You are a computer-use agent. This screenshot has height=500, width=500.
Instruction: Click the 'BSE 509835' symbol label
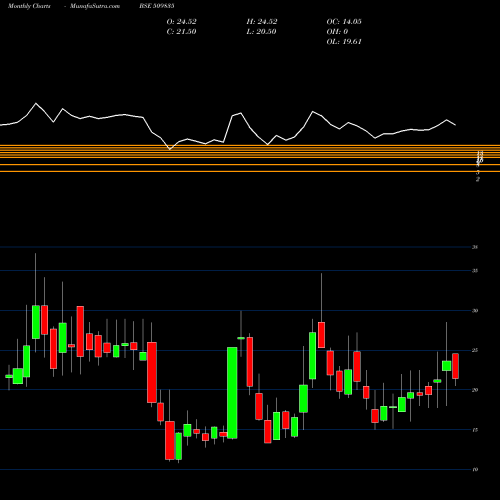pyautogui.click(x=157, y=6)
